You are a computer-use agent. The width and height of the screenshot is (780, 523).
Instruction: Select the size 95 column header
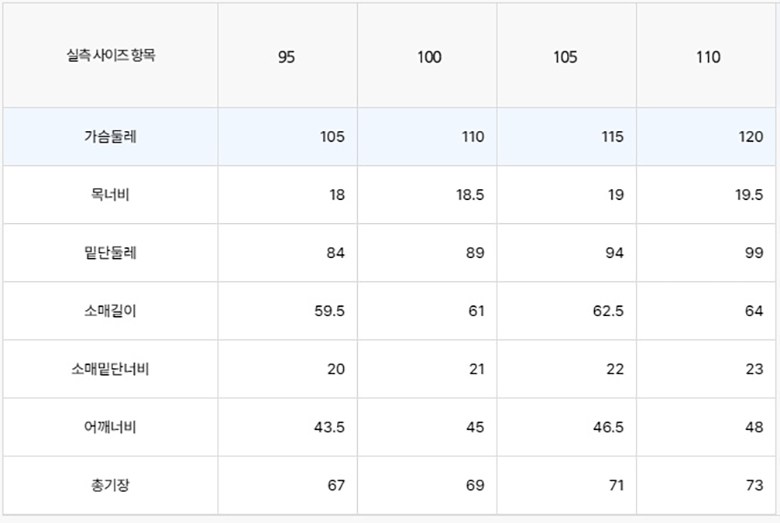pos(287,57)
